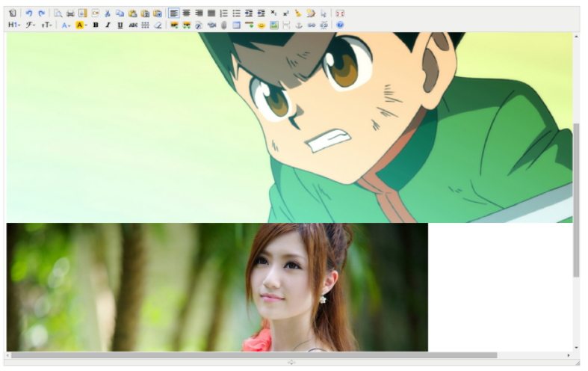This screenshot has height=371, width=588.
Task: Insert a numbered list
Action: [224, 13]
